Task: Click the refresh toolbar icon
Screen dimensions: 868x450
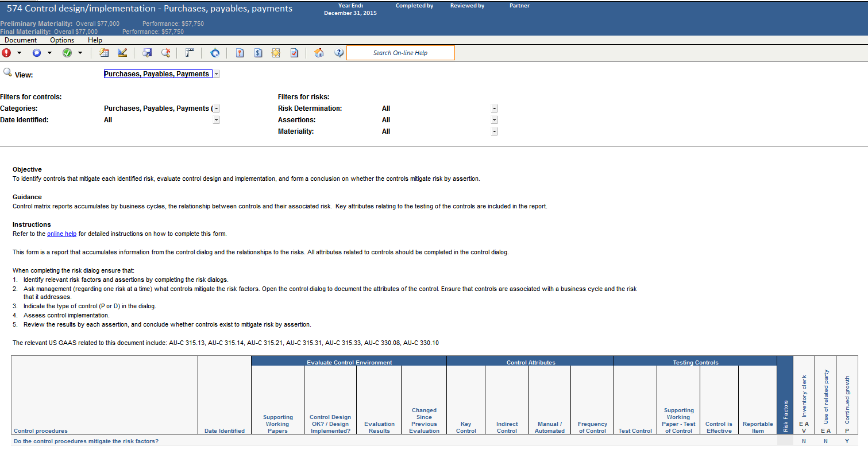Action: (x=215, y=52)
